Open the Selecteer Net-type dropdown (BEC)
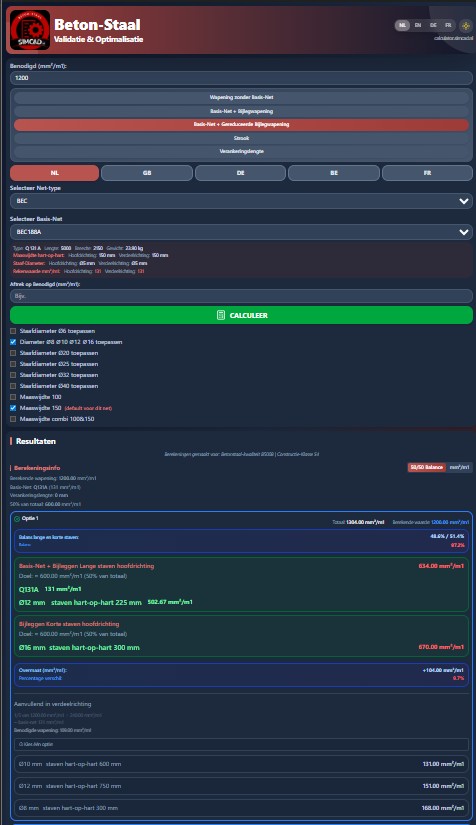The image size is (476, 825). tap(241, 201)
